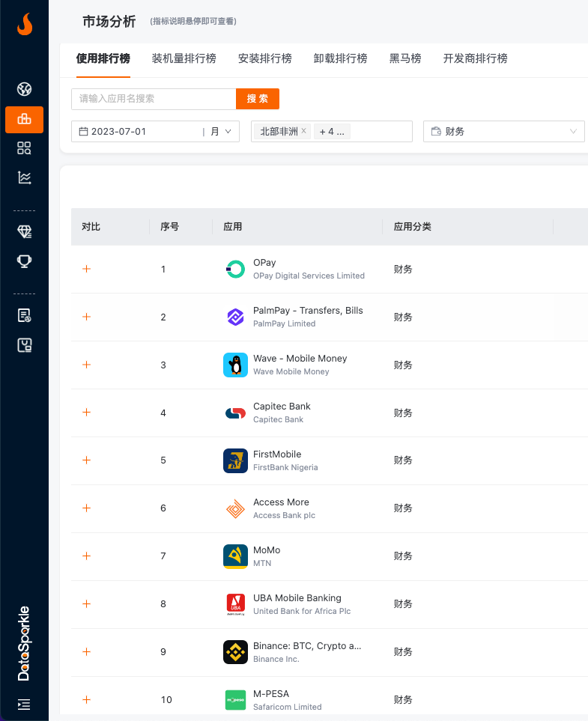Expand the '+ 4 ...' region tags

click(x=332, y=132)
